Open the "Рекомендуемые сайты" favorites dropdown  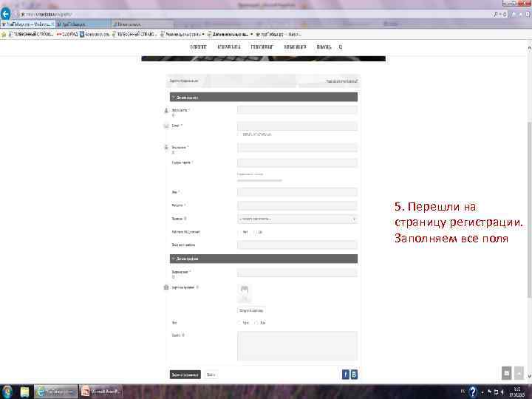[183, 34]
